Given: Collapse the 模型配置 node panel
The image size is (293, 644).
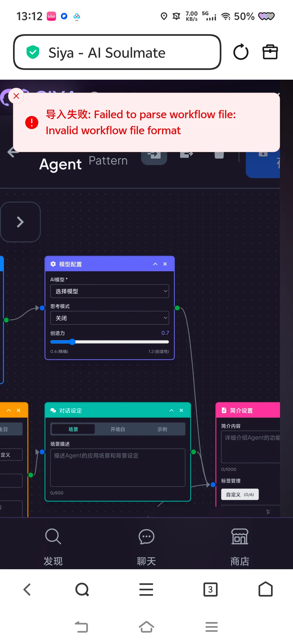Looking at the screenshot, I should 155,264.
